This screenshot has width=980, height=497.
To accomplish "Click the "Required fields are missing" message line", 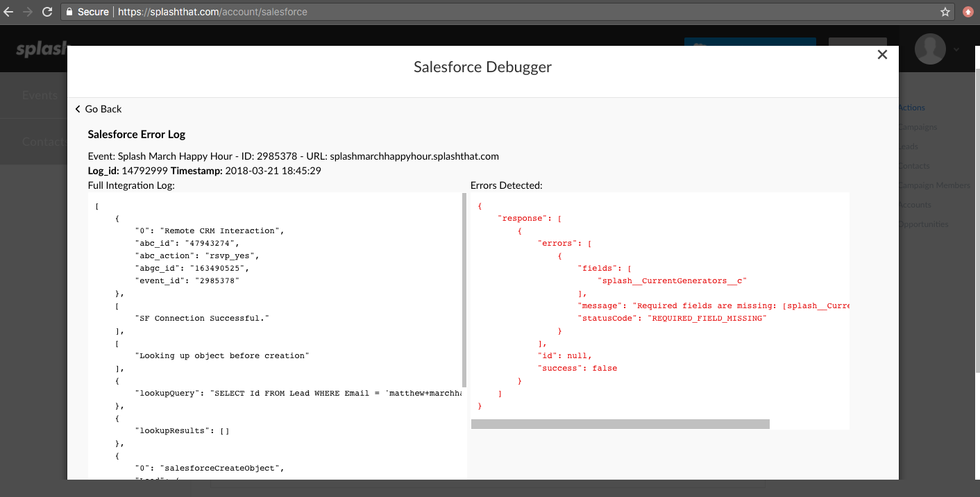I will click(x=713, y=305).
